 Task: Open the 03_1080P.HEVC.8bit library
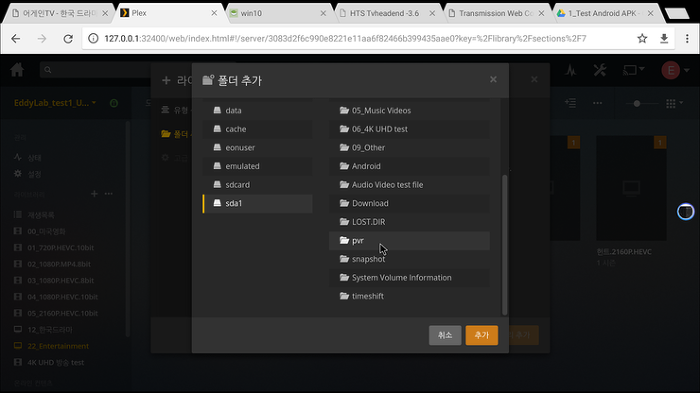click(54, 280)
